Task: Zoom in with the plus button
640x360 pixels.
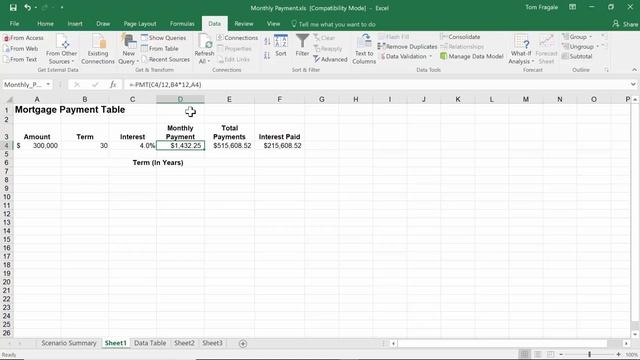Action: point(618,354)
